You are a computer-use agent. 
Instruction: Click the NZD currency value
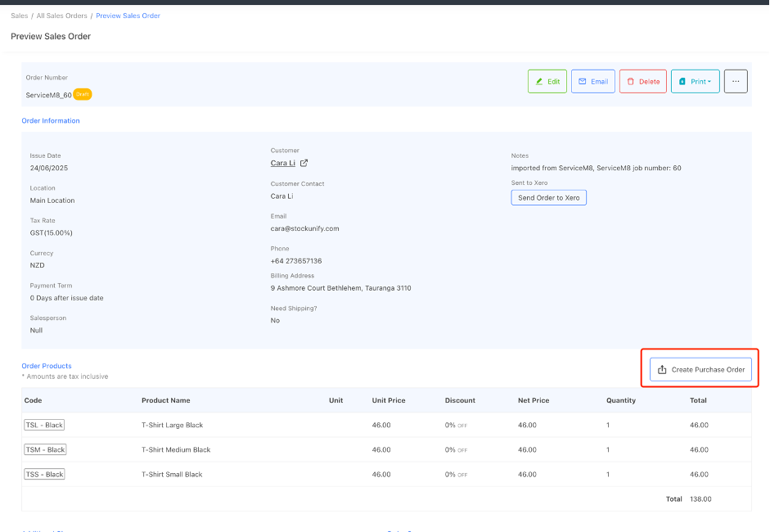38,265
